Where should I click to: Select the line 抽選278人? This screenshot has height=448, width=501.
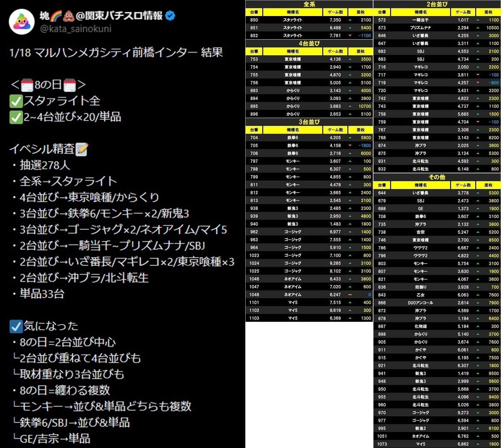click(x=45, y=165)
